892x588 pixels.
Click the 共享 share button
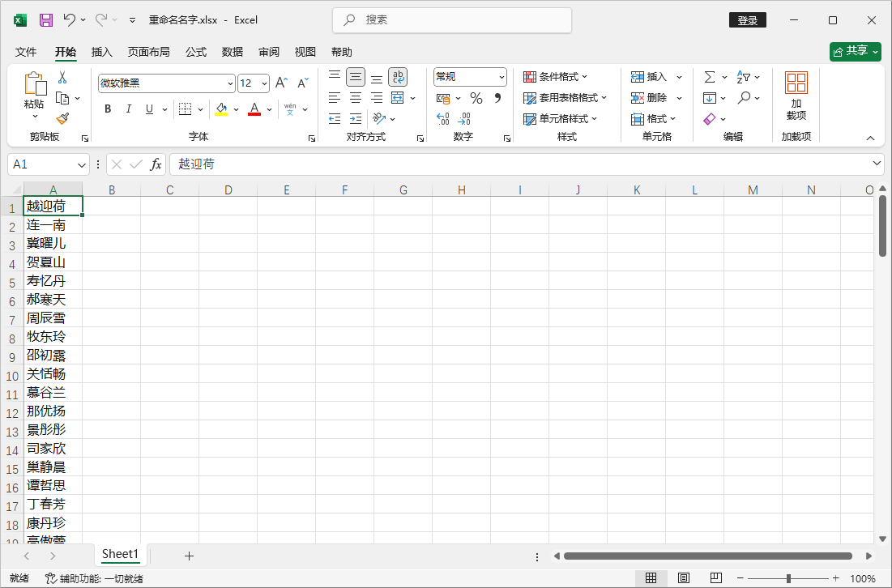click(855, 51)
